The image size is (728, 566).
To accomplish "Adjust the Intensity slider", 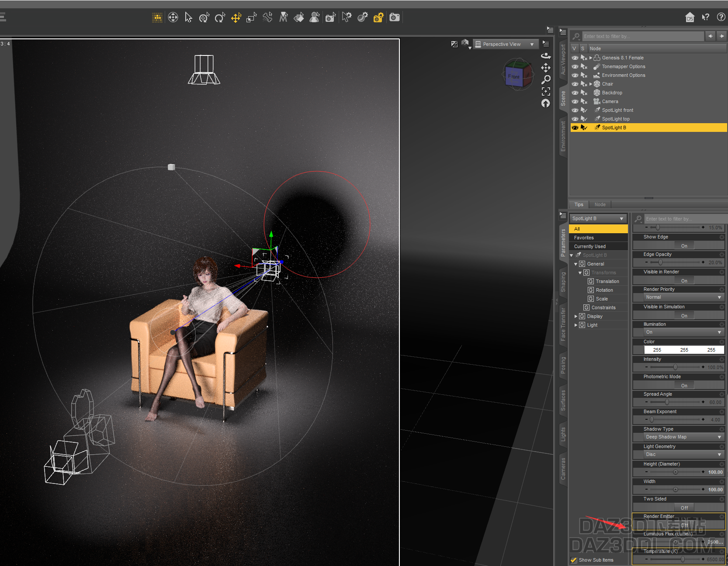I will tap(675, 367).
